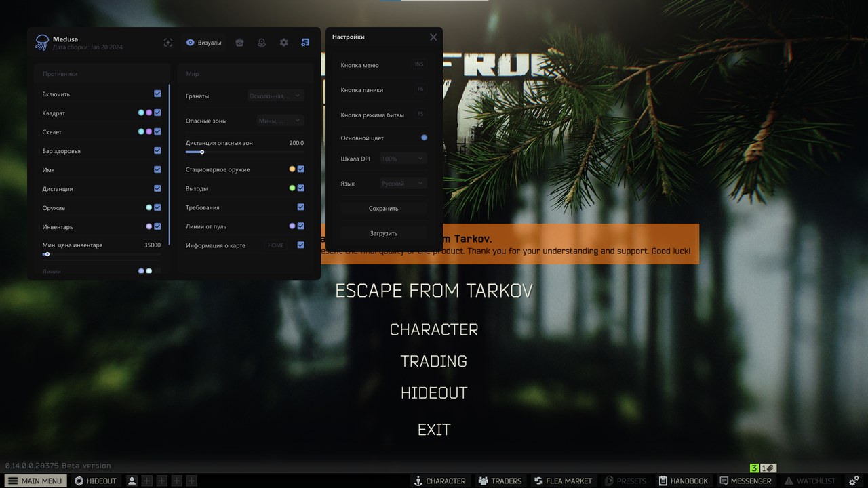Viewport: 868px width, 488px height.
Task: Click TRADING in the center menu
Action: tap(434, 361)
